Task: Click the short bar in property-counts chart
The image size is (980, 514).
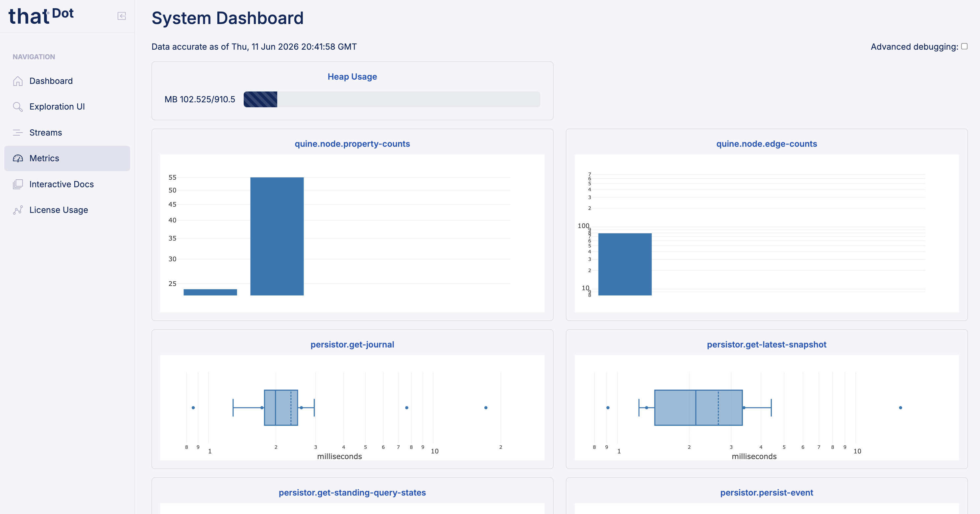Action: click(210, 293)
